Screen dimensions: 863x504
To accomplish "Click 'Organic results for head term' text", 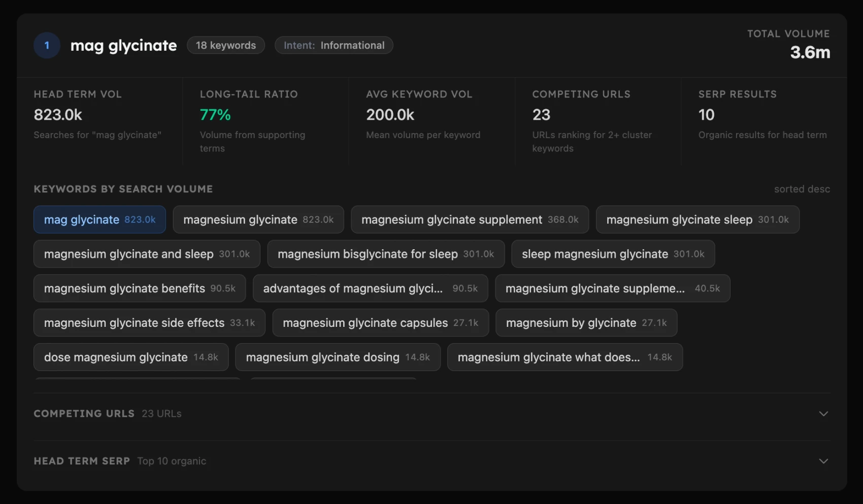I will (762, 135).
